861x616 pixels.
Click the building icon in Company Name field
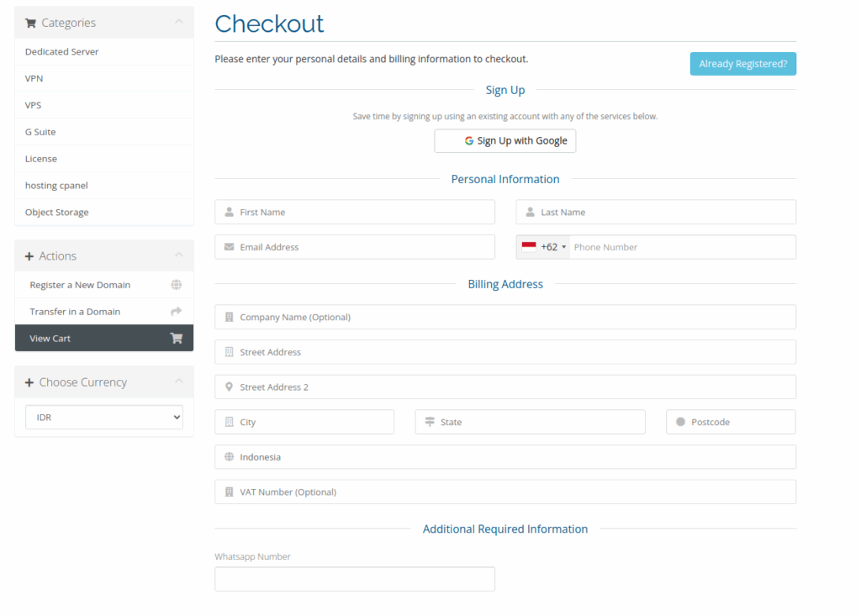pos(229,317)
